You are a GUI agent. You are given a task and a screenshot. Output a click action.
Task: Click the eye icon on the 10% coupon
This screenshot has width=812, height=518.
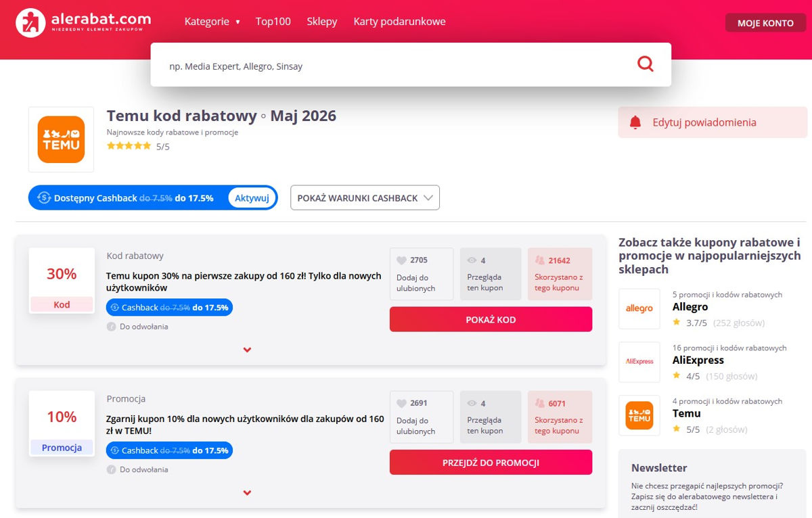pos(472,403)
